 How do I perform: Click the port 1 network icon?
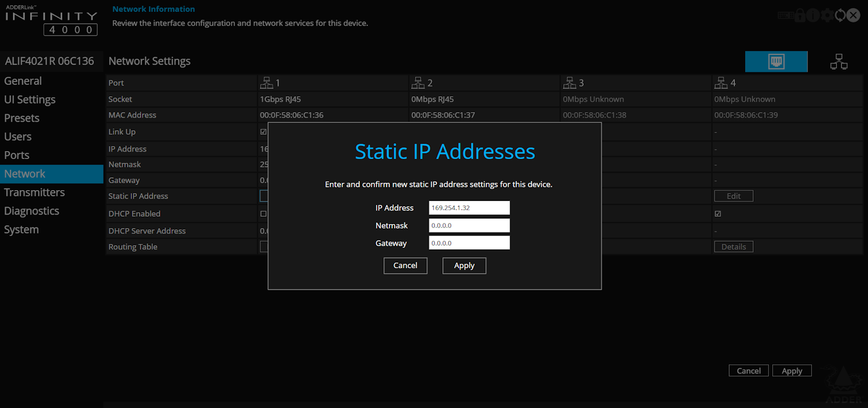pyautogui.click(x=266, y=83)
